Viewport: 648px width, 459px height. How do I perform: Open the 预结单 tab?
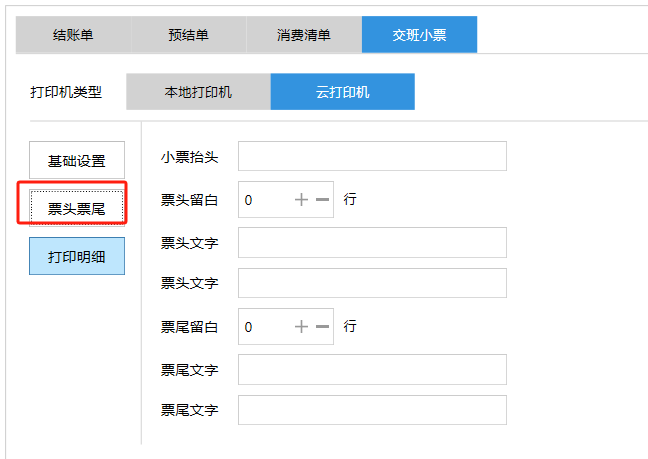[x=188, y=35]
